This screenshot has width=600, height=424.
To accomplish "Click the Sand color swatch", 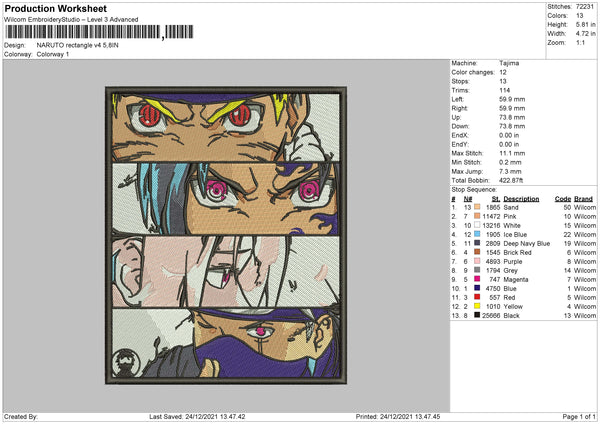I will [x=477, y=207].
